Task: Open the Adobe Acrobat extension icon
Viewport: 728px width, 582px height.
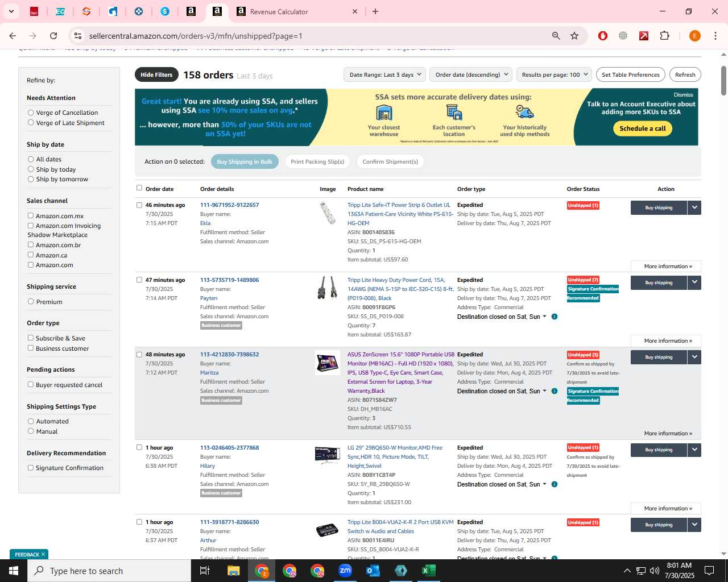Action: pyautogui.click(x=644, y=36)
